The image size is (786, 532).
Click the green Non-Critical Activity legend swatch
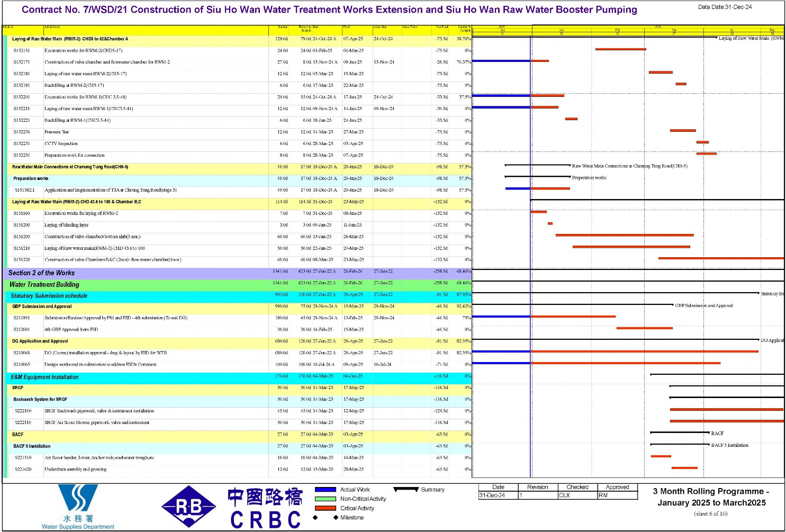(326, 499)
